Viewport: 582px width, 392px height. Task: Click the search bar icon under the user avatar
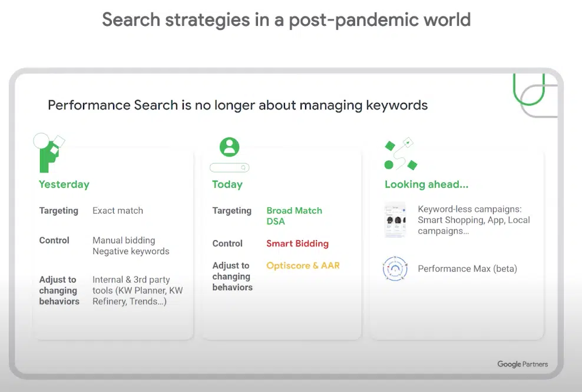point(229,168)
